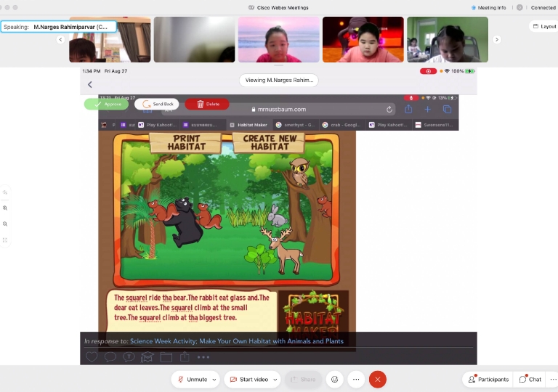This screenshot has width=558, height=392.
Task: Open the rightmost three-dot panel options
Action: pyautogui.click(x=553, y=379)
